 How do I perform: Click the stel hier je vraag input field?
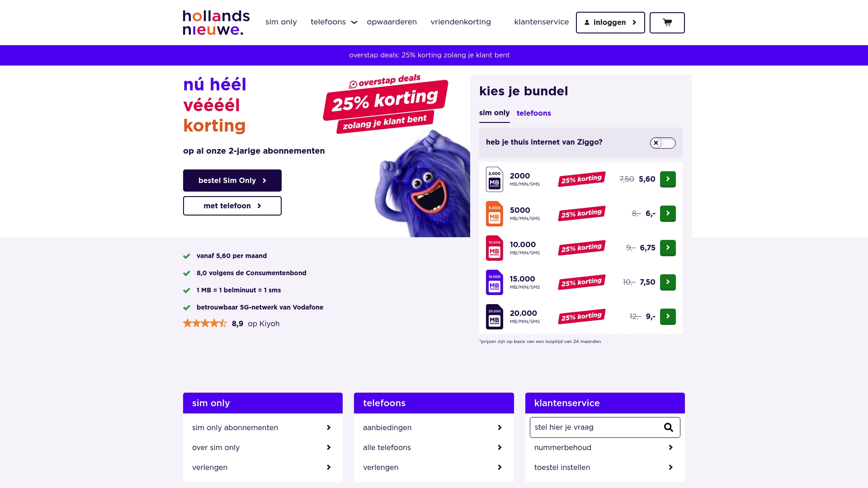pos(592,427)
